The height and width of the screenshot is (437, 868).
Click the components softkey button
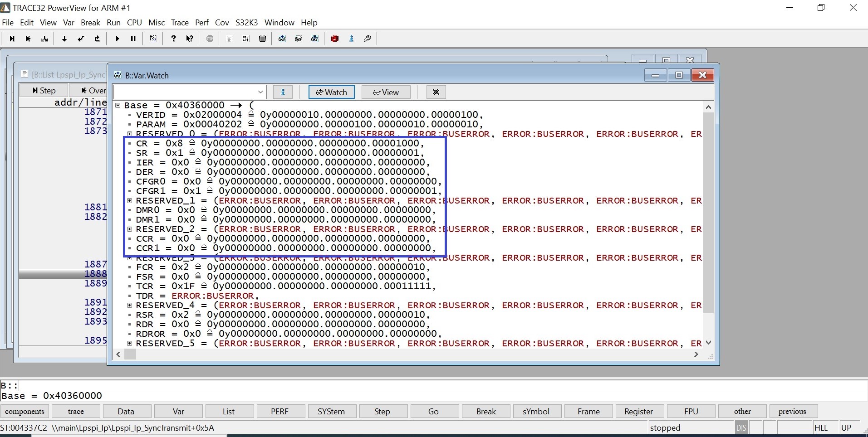25,411
